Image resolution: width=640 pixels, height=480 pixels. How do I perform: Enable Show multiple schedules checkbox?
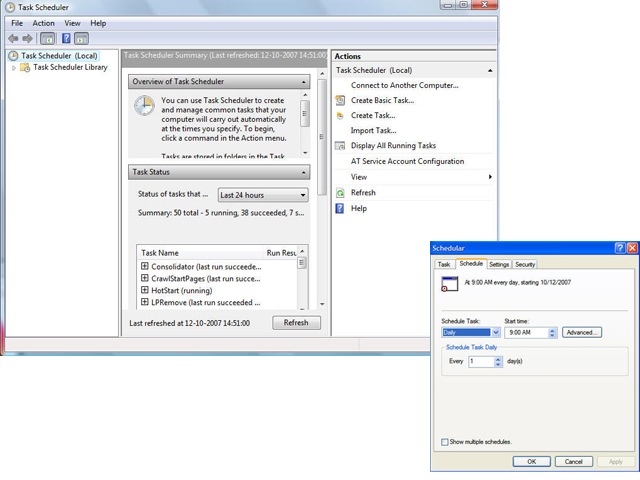point(445,442)
